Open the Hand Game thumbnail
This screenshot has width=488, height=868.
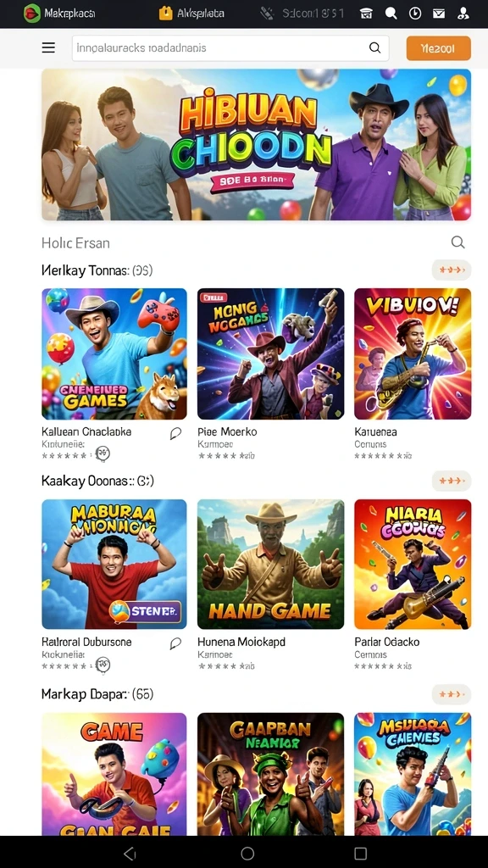click(x=270, y=564)
